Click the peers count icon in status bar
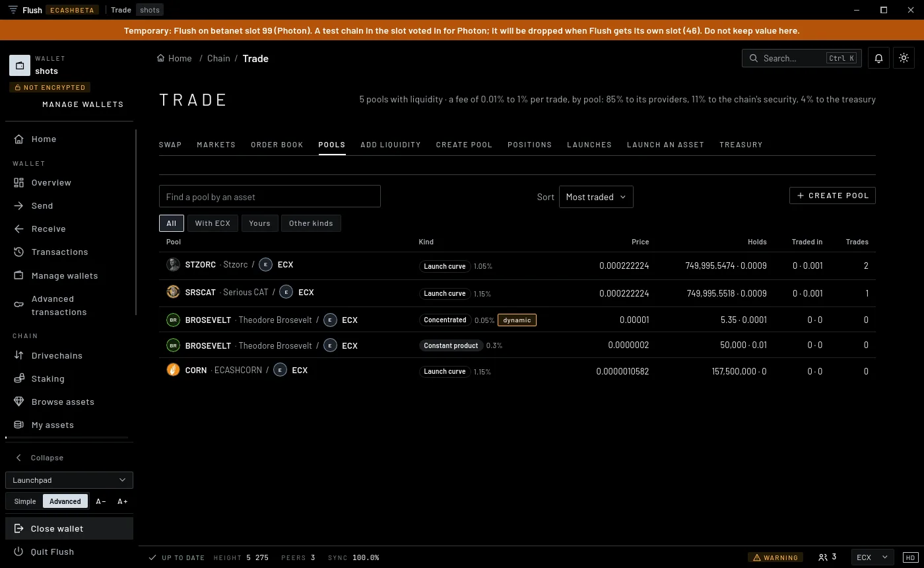This screenshot has width=924, height=568. [823, 557]
